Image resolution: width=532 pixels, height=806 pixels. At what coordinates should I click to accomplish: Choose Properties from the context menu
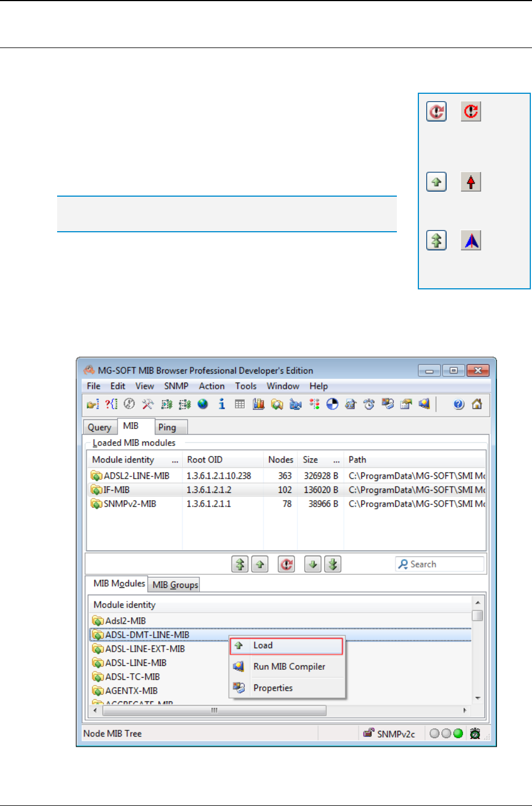coord(286,688)
